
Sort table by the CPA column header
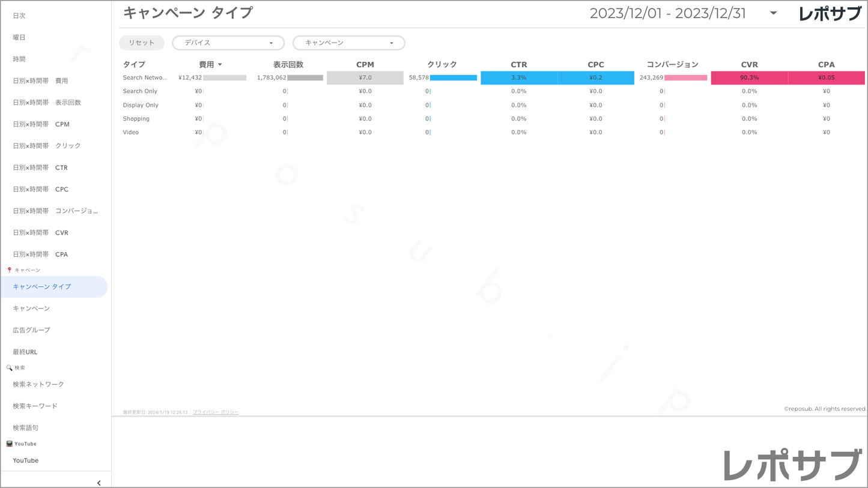tap(826, 65)
